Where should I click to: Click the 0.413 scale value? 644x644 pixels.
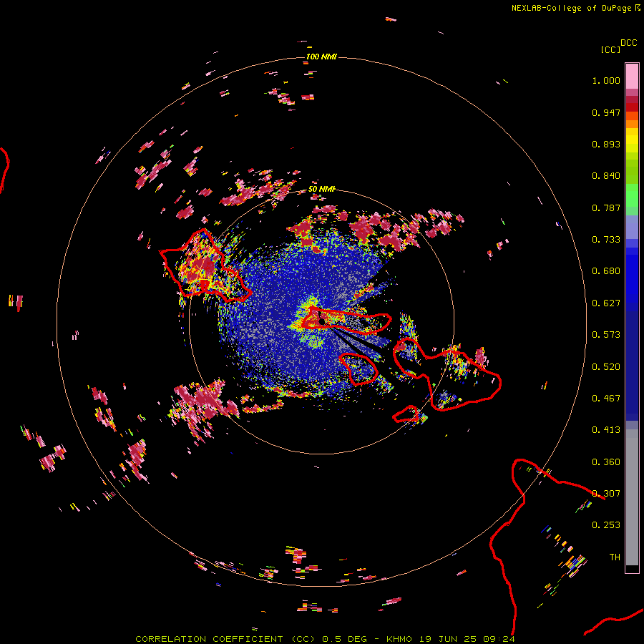click(606, 430)
